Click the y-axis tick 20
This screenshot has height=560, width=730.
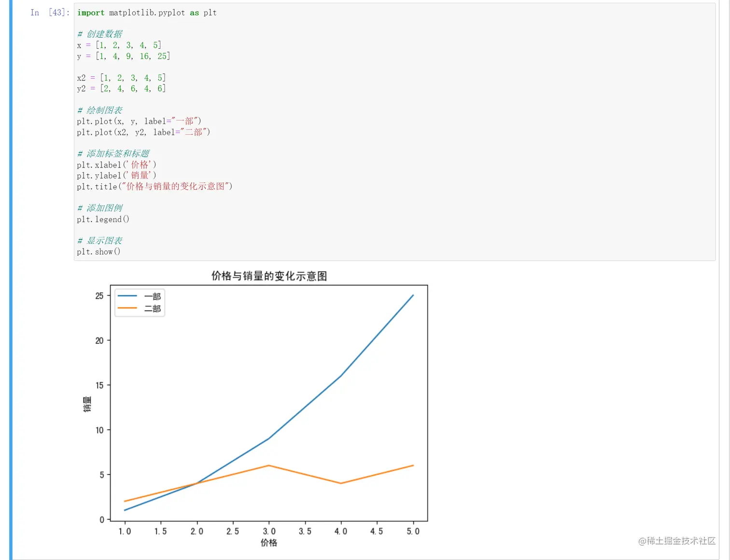99,341
